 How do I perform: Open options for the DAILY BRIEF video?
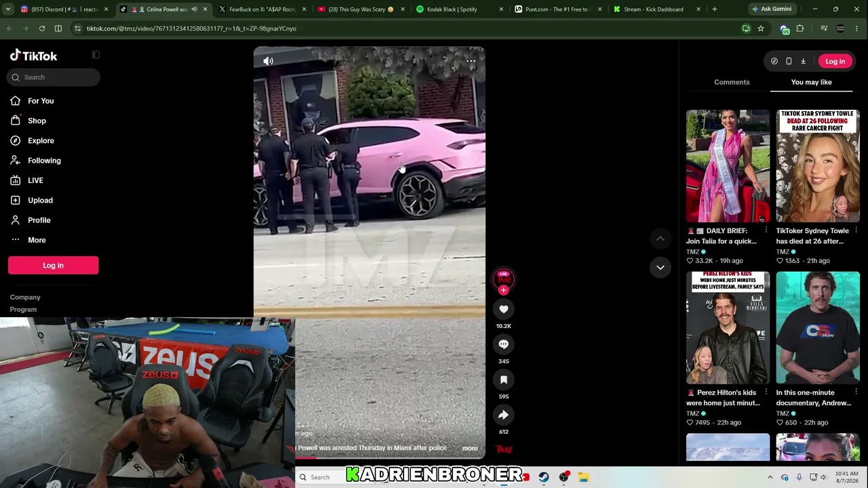pos(766,230)
